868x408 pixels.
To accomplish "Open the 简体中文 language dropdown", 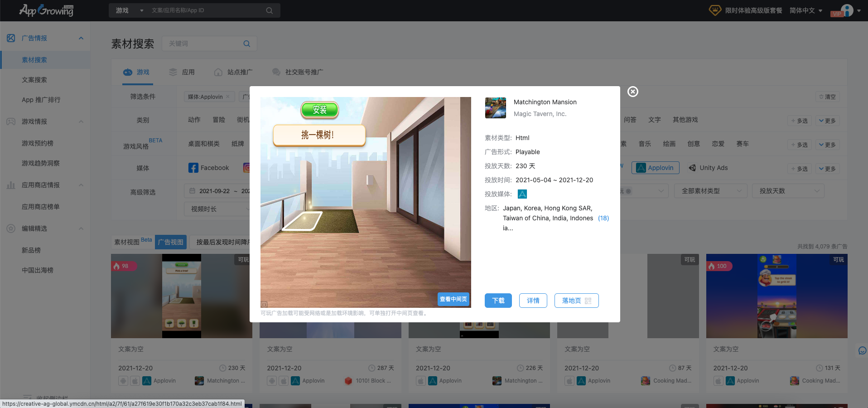I will (x=806, y=10).
